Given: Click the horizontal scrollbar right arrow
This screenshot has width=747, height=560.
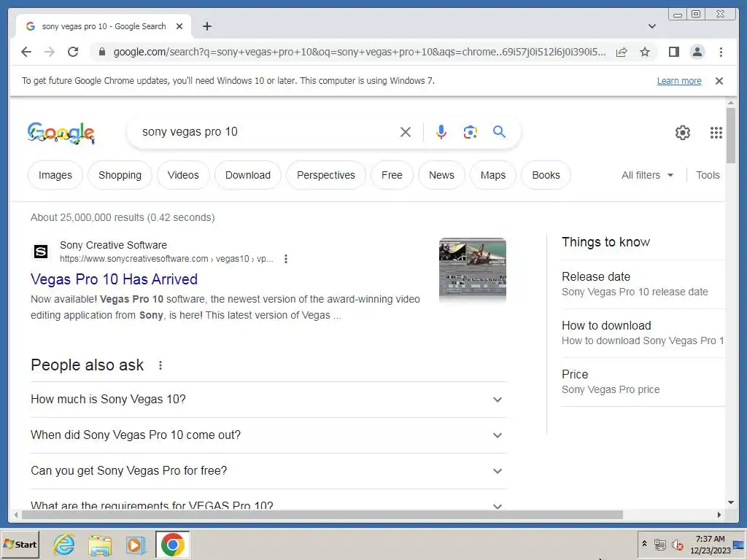Looking at the screenshot, I should pos(719,515).
